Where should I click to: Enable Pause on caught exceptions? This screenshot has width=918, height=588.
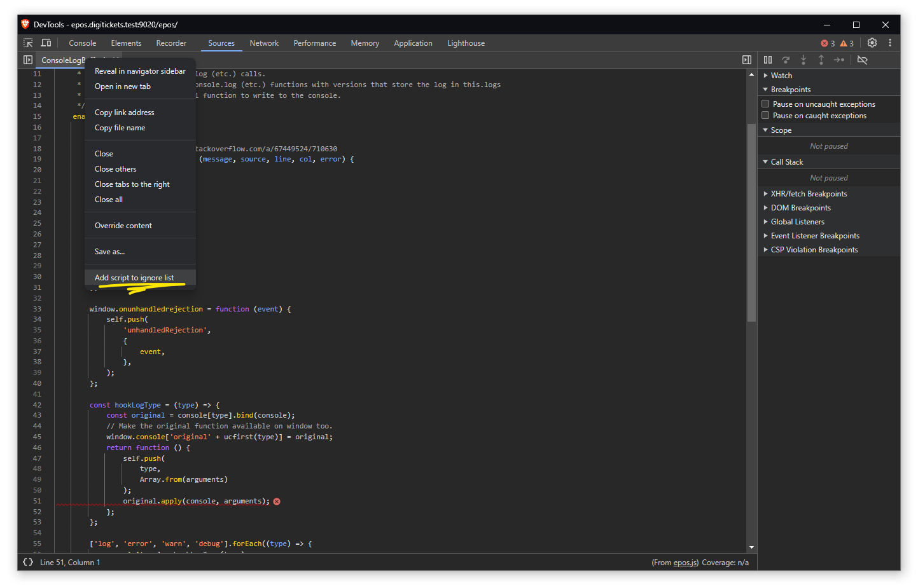click(765, 115)
